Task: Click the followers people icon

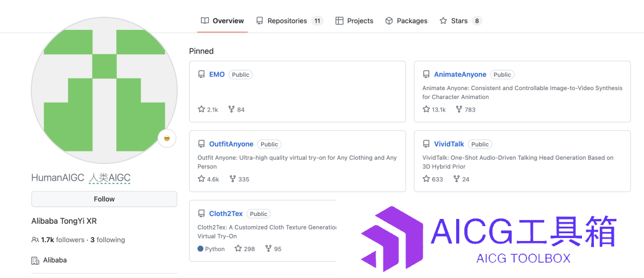Action: point(35,239)
